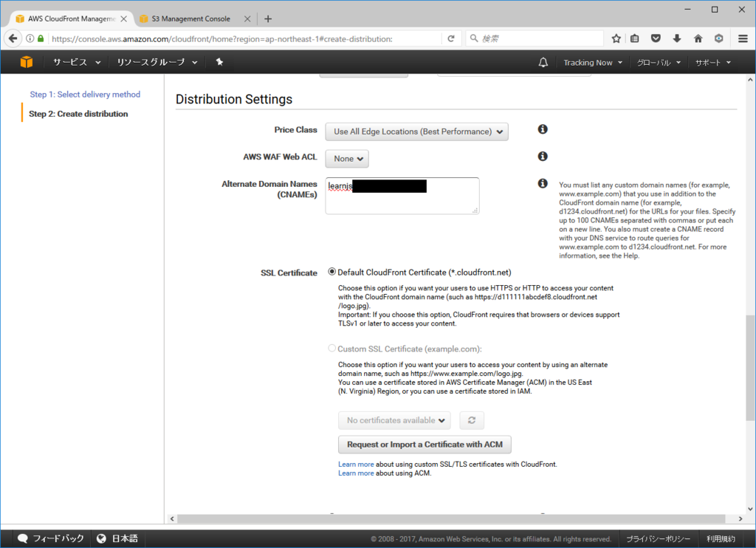
Task: Click the AWS cube logo icon
Action: (27, 62)
